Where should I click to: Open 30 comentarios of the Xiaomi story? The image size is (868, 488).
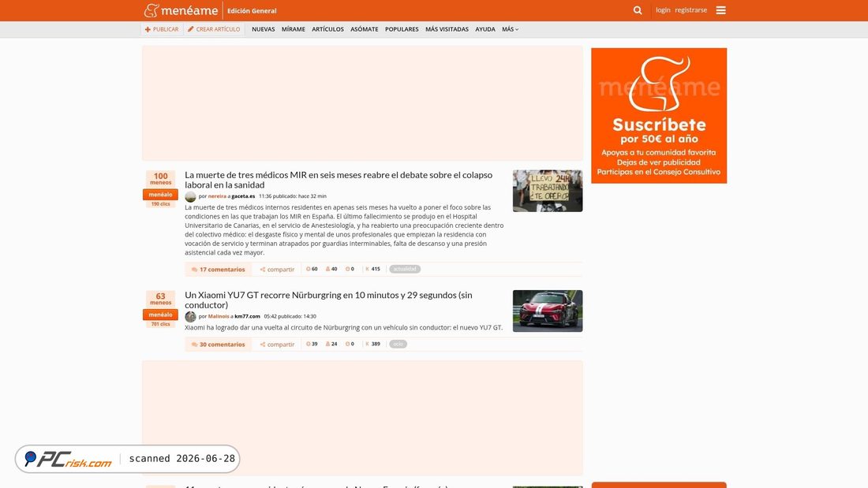[x=218, y=345]
